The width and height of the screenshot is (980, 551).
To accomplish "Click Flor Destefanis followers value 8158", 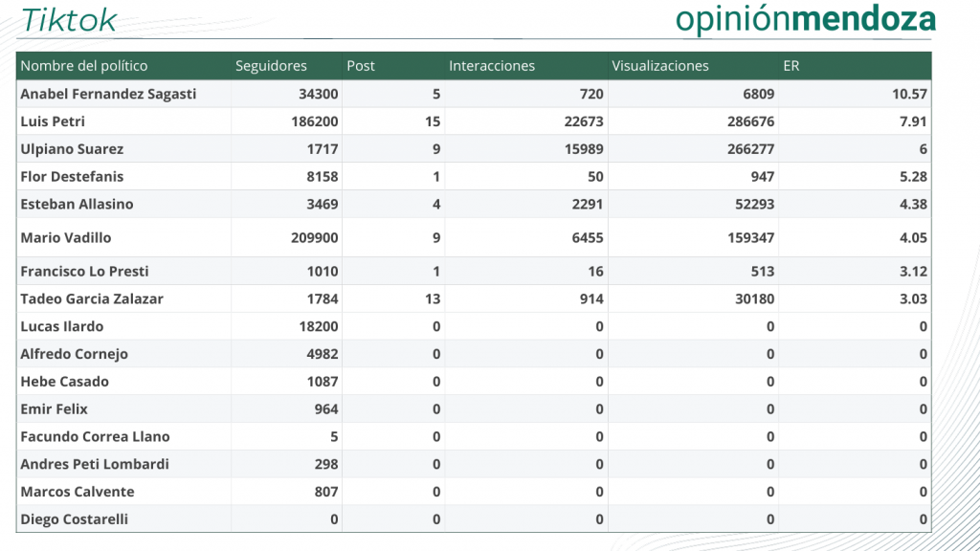I will [x=322, y=176].
